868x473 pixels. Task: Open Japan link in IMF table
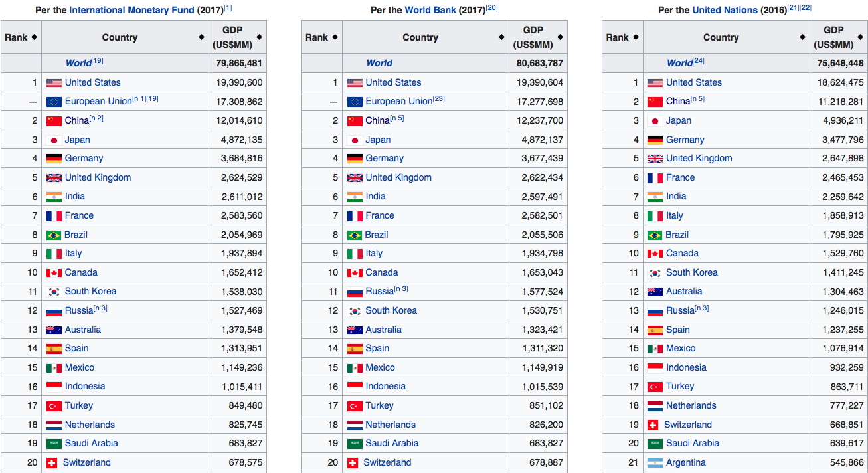coord(78,140)
